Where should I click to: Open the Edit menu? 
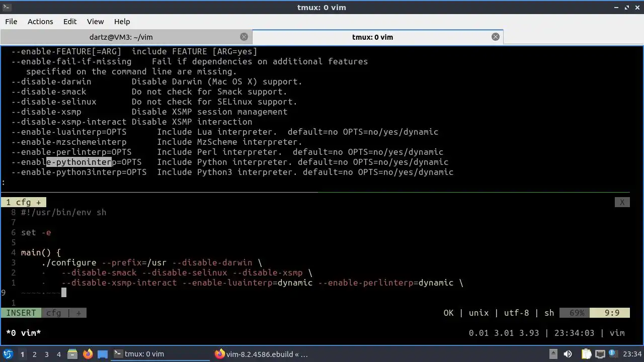coord(70,22)
